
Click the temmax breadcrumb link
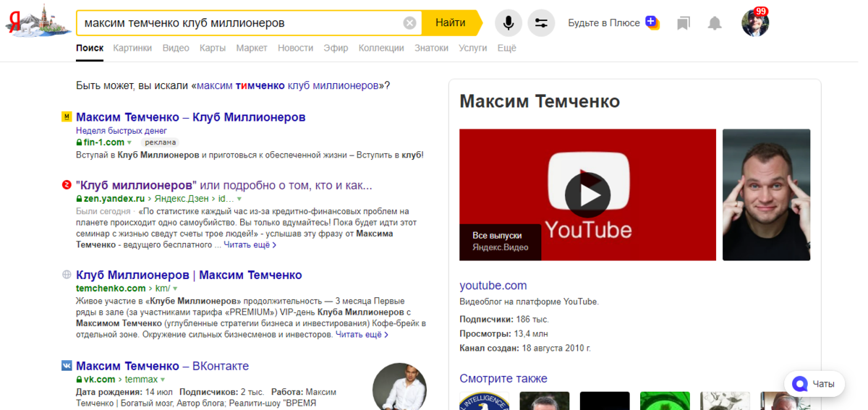(141, 379)
